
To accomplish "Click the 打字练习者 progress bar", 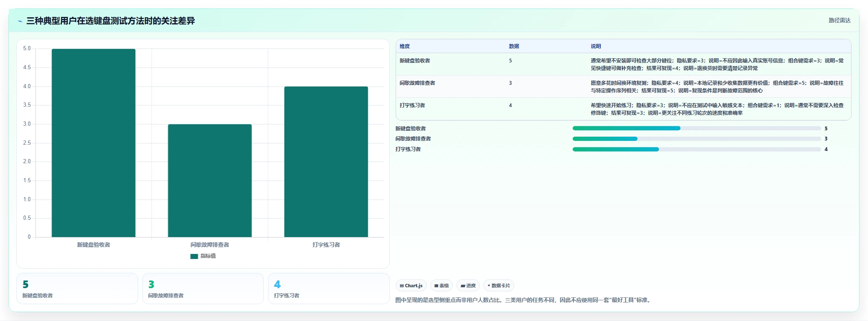I will [697, 149].
